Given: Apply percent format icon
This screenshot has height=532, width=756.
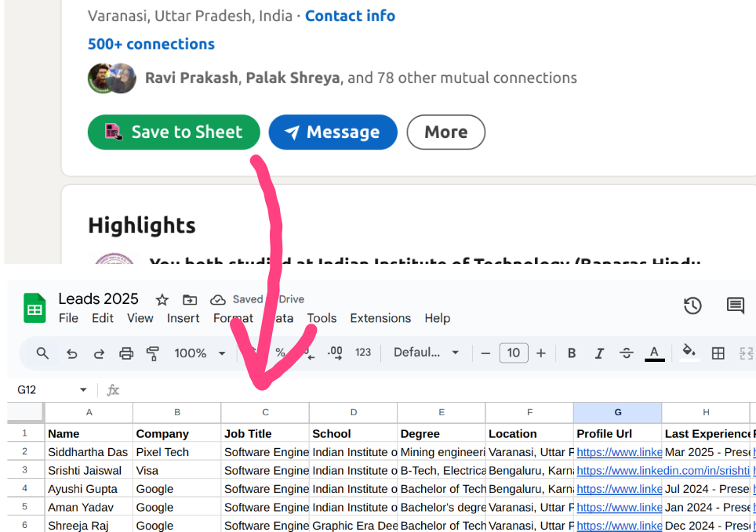Looking at the screenshot, I should click(x=280, y=353).
